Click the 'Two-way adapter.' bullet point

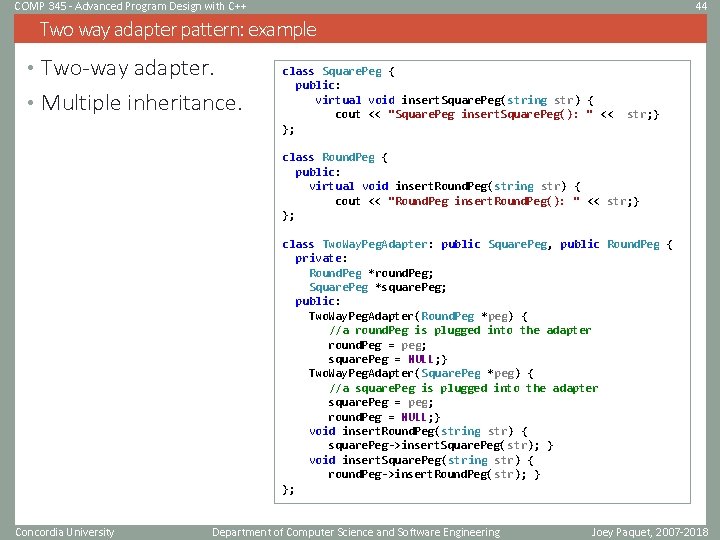point(128,68)
